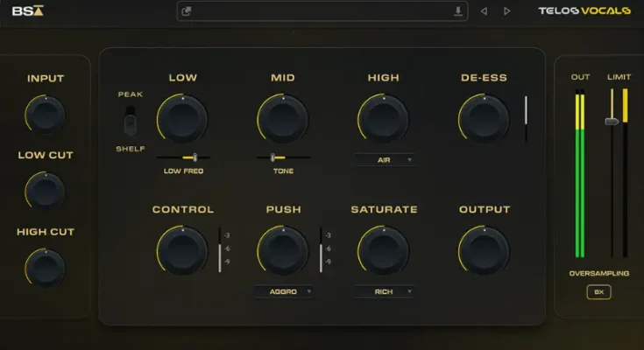
Task: Click the LOW FREQ slider handle
Action: (195, 157)
